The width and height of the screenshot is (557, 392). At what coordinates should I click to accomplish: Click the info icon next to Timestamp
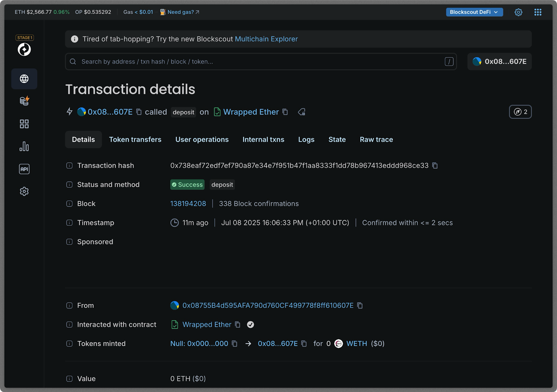(69, 223)
